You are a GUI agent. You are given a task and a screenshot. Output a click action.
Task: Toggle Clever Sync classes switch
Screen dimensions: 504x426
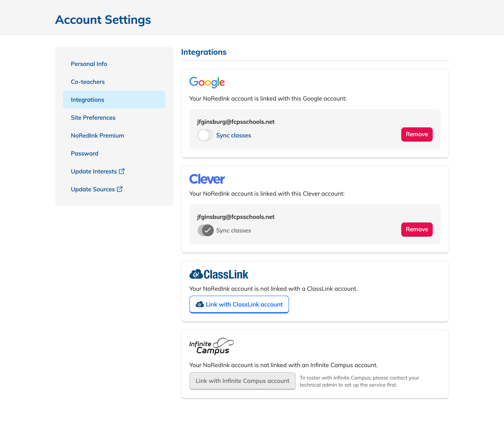point(206,230)
